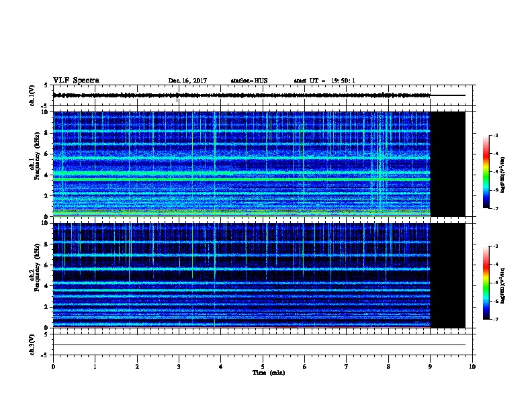Click the flat ch.3 voltage trace line
This screenshot has width=532, height=411.
point(259,345)
